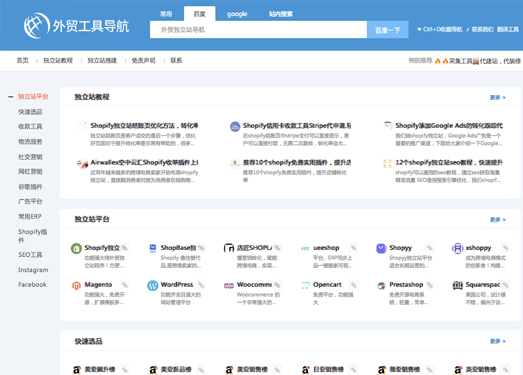The width and height of the screenshot is (523, 375).
Task: Open the 首页 nav menu item
Action: point(23,60)
